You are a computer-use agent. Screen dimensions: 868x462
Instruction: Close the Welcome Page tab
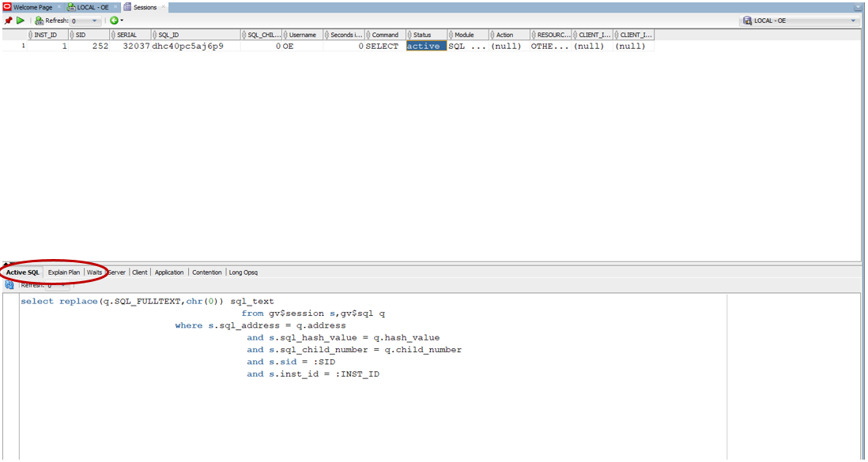pyautogui.click(x=59, y=7)
